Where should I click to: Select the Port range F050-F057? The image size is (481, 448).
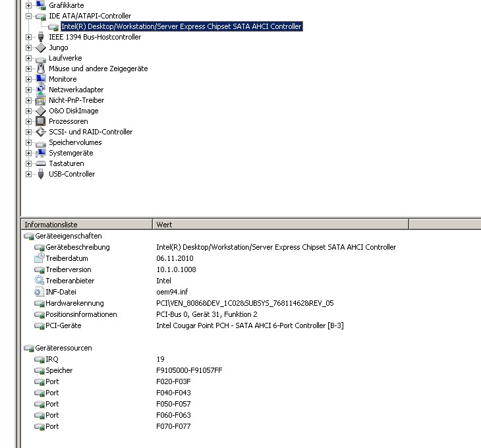pyautogui.click(x=173, y=404)
